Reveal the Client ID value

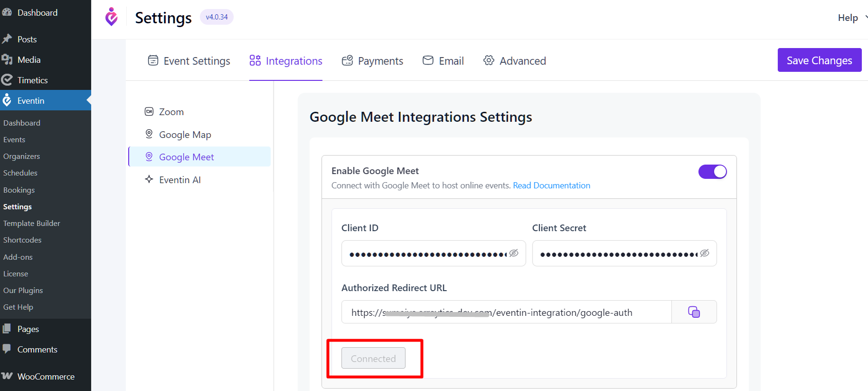(x=514, y=253)
